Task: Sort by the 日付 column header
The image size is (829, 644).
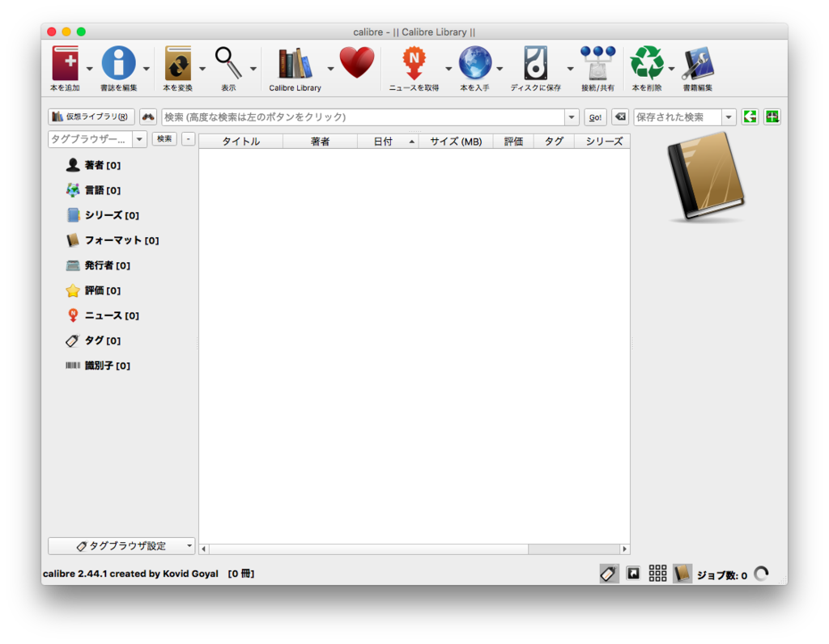Action: click(388, 141)
